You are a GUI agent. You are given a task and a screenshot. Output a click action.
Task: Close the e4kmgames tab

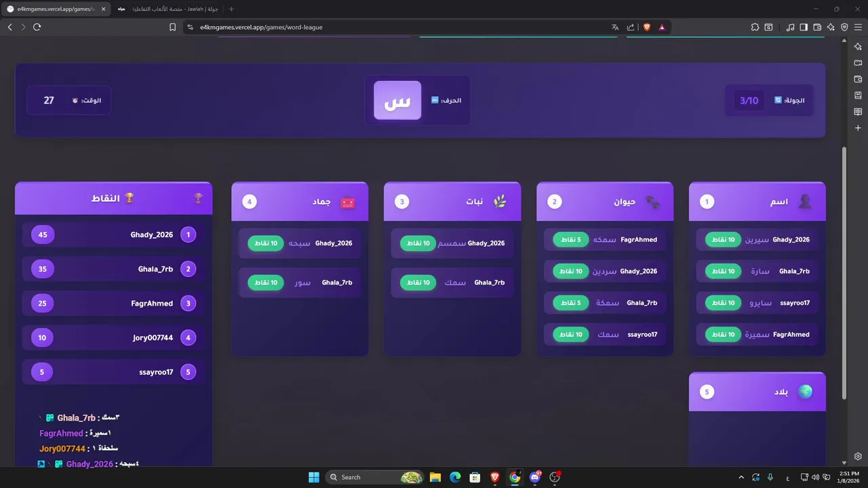(103, 9)
